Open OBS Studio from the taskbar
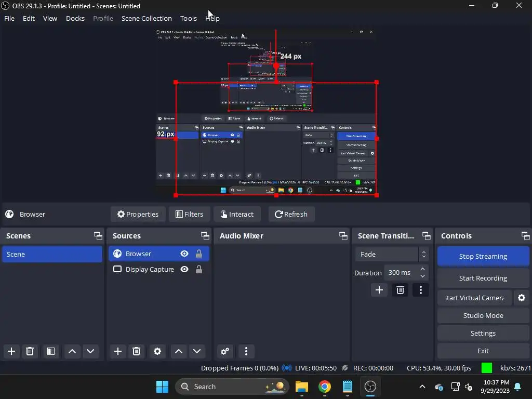The image size is (532, 399). pyautogui.click(x=370, y=387)
